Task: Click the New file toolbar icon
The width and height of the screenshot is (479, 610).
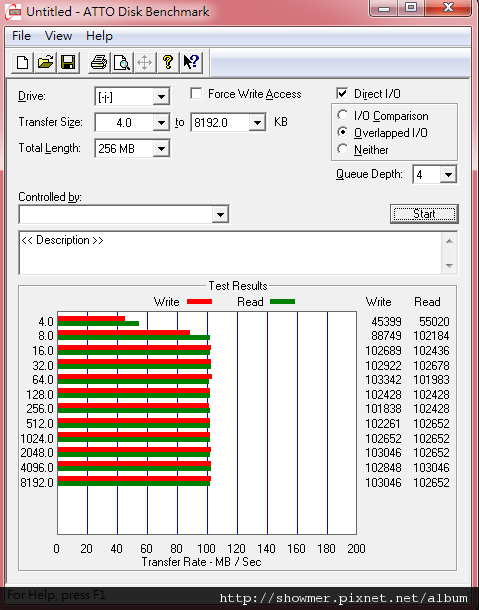Action: click(x=22, y=62)
